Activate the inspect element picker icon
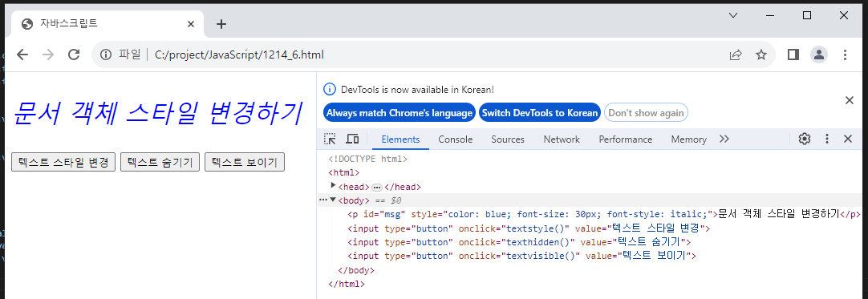The width and height of the screenshot is (868, 299). pyautogui.click(x=330, y=139)
